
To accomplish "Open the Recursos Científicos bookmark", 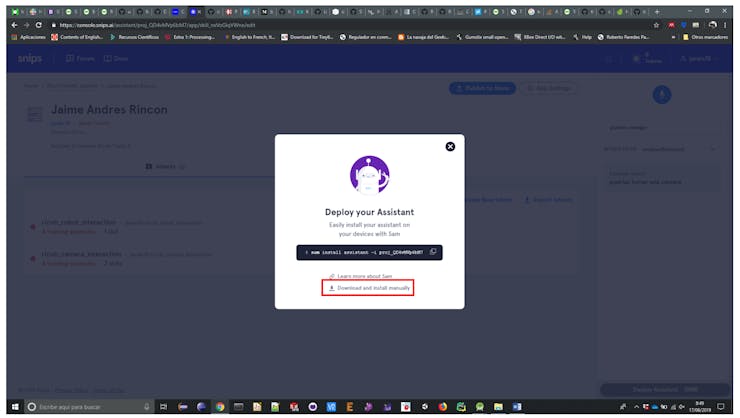I will click(135, 37).
